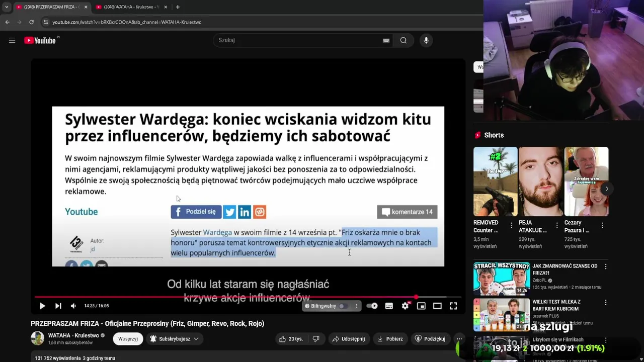This screenshot has height=362, width=644.
Task: Close the first browser tab
Action: tap(86, 7)
